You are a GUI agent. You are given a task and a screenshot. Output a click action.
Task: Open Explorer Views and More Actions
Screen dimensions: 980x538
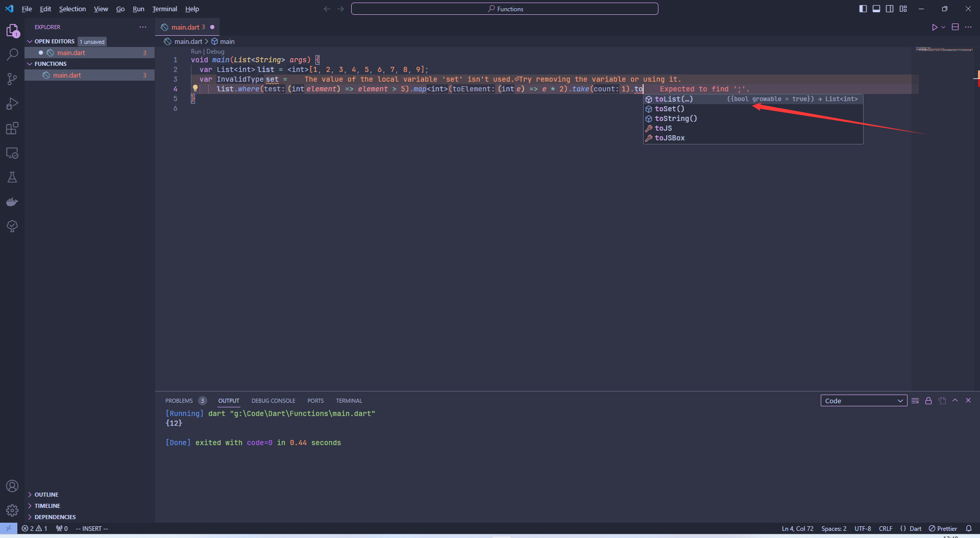(x=143, y=27)
